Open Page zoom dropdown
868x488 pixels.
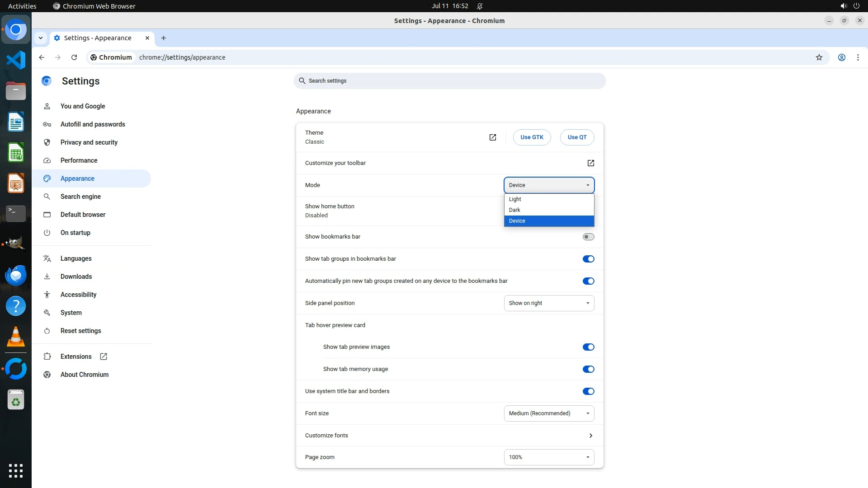click(549, 457)
